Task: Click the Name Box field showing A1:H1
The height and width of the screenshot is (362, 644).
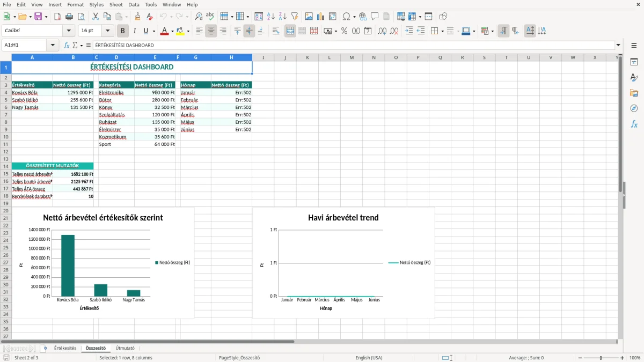Action: [25, 46]
